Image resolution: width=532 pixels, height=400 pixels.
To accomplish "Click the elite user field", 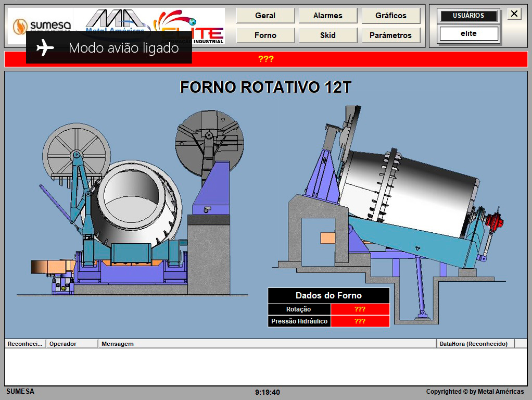I will (468, 34).
